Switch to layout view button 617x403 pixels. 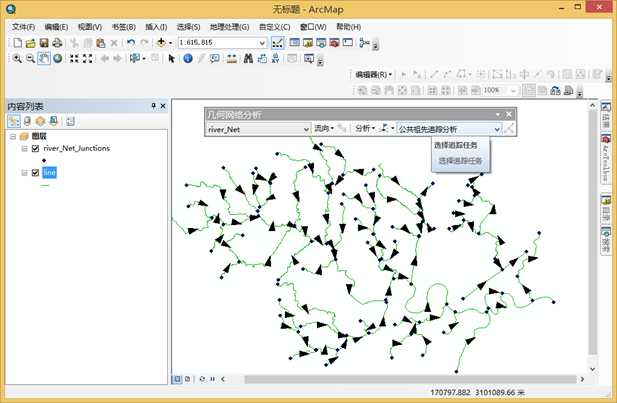(188, 379)
